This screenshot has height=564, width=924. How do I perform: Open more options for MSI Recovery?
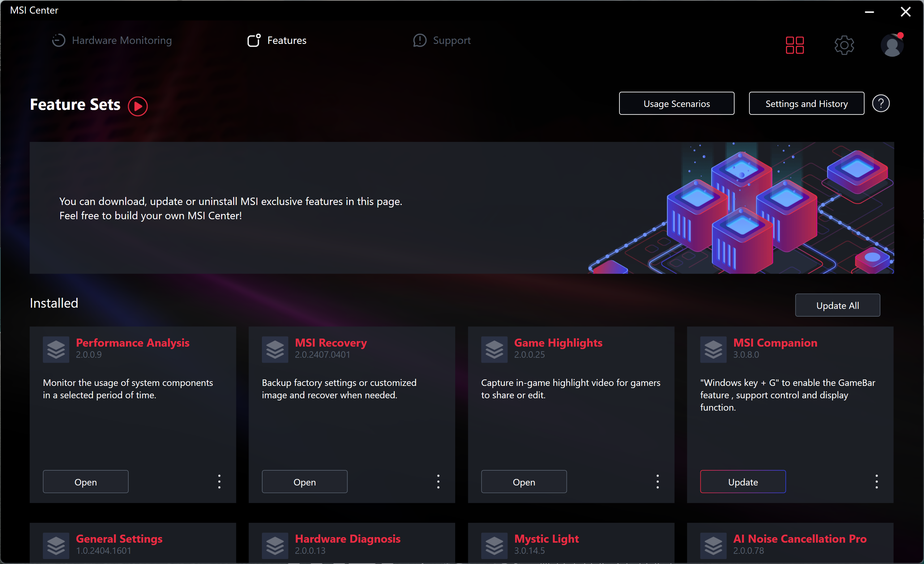coord(438,481)
